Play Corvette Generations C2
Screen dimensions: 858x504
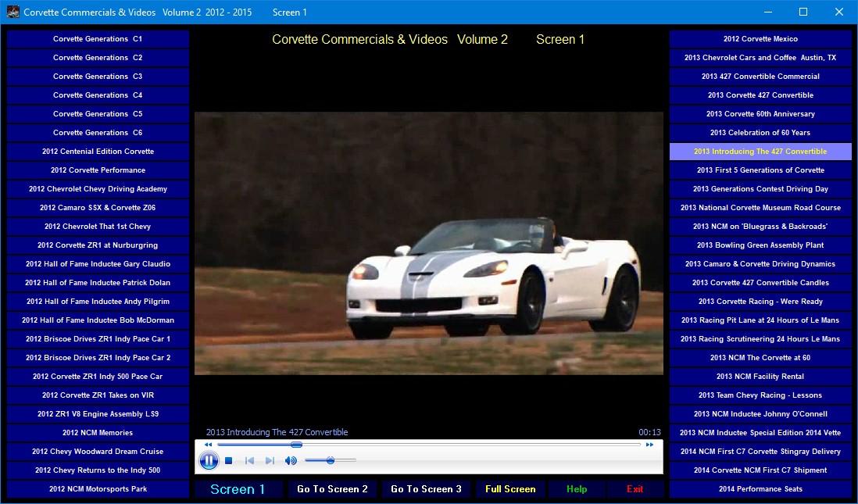98,58
